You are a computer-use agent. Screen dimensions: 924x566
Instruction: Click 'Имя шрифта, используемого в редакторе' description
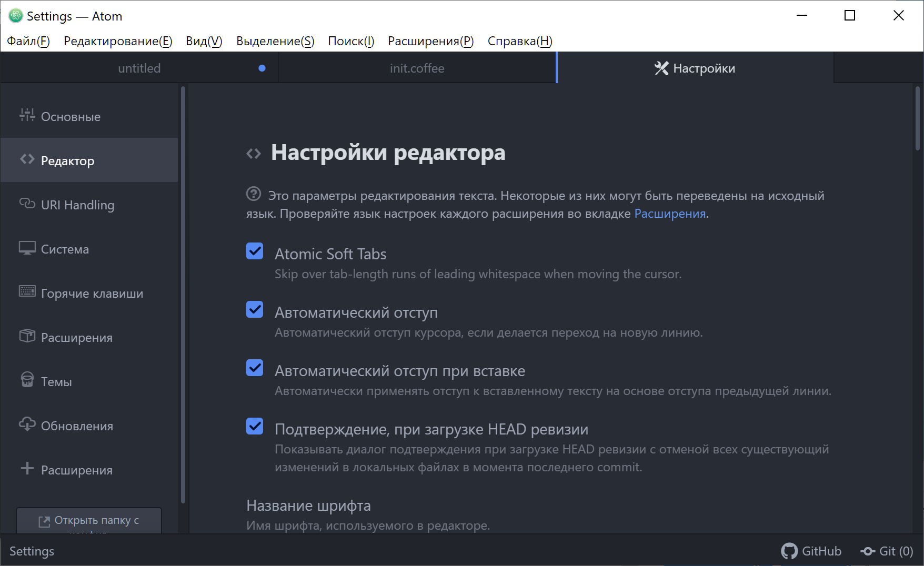tap(368, 525)
